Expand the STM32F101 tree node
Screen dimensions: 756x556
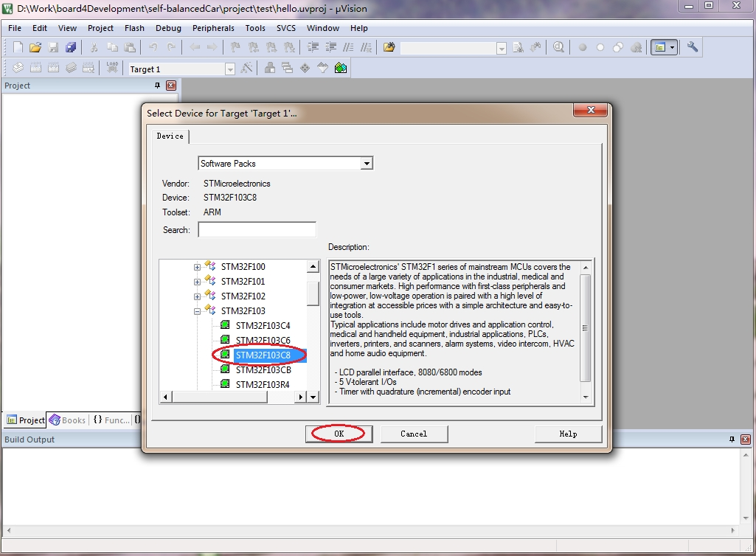(x=197, y=282)
